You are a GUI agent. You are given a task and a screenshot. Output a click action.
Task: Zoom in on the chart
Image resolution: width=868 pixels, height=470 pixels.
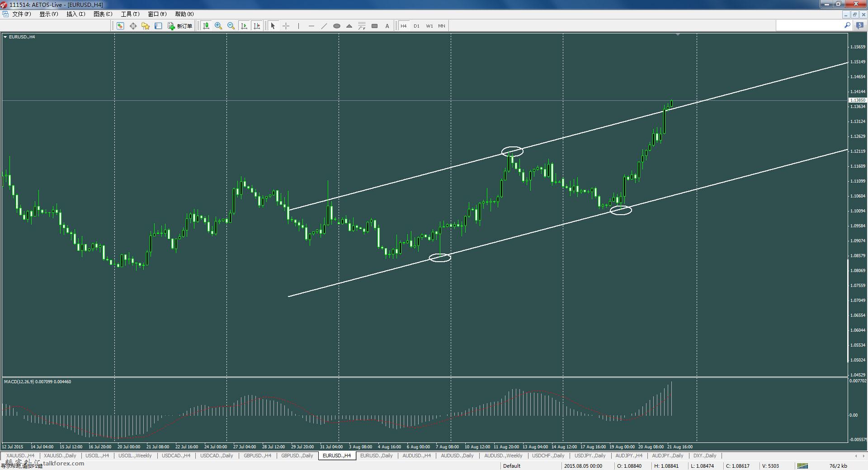pyautogui.click(x=218, y=26)
